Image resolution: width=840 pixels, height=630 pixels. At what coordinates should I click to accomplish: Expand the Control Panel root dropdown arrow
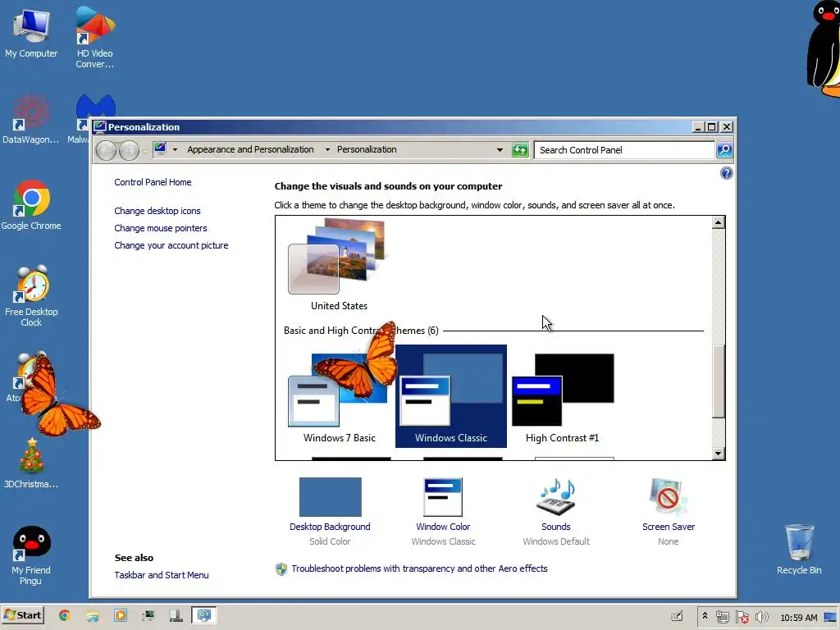(x=175, y=150)
